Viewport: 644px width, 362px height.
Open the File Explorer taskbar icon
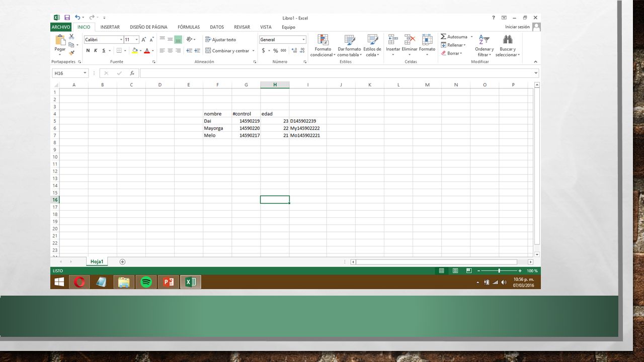[124, 282]
